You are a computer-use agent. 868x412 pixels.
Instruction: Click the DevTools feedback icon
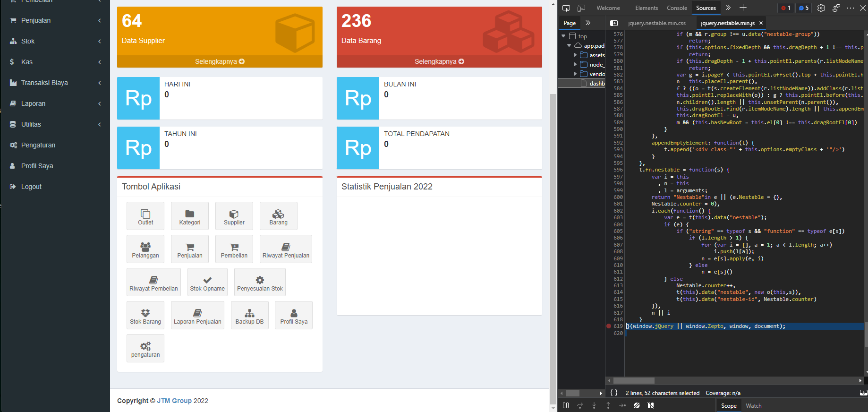[836, 8]
